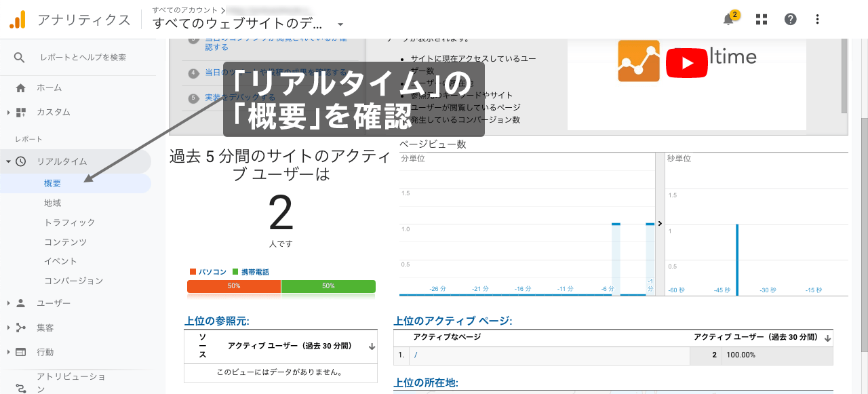Collapse the minute chart using the arrow control

point(658,223)
